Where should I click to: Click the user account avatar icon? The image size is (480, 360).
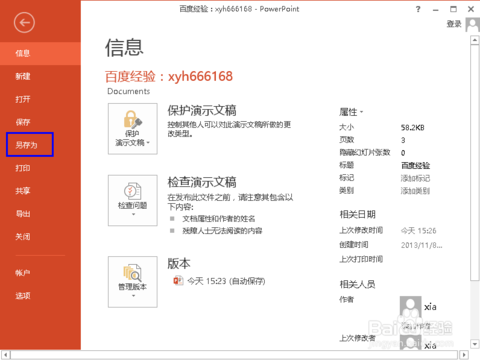(473, 25)
